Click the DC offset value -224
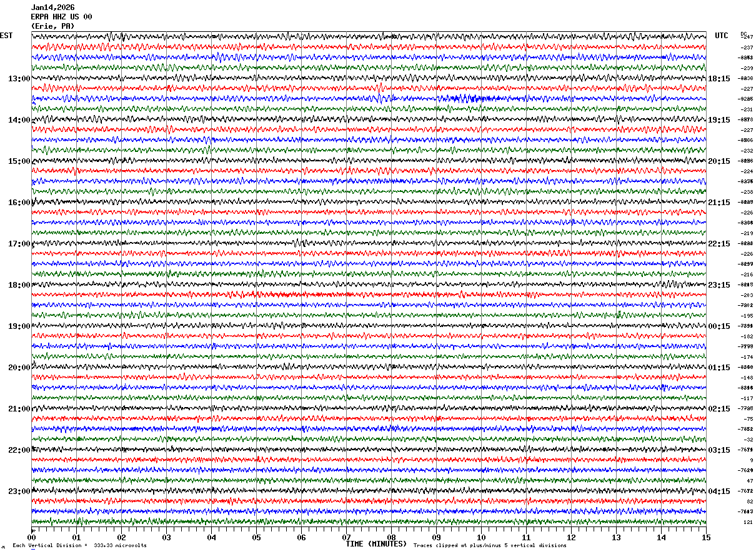This screenshot has height=554, width=756. click(x=747, y=171)
